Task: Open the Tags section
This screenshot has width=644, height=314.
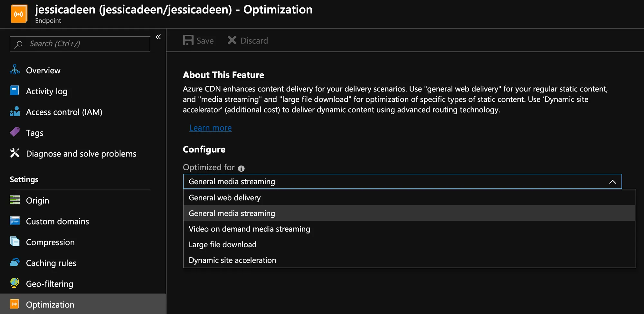Action: tap(34, 133)
